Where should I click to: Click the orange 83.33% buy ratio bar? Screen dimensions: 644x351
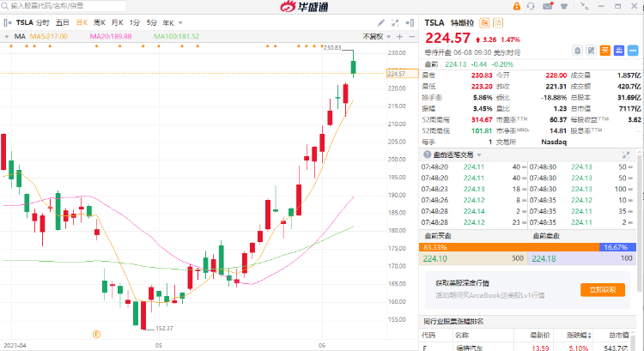(509, 247)
